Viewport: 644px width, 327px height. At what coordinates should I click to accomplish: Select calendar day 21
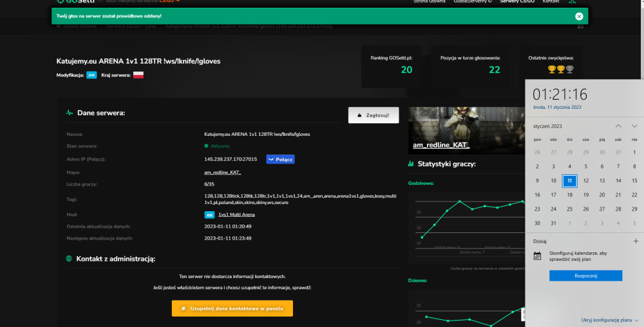click(618, 195)
